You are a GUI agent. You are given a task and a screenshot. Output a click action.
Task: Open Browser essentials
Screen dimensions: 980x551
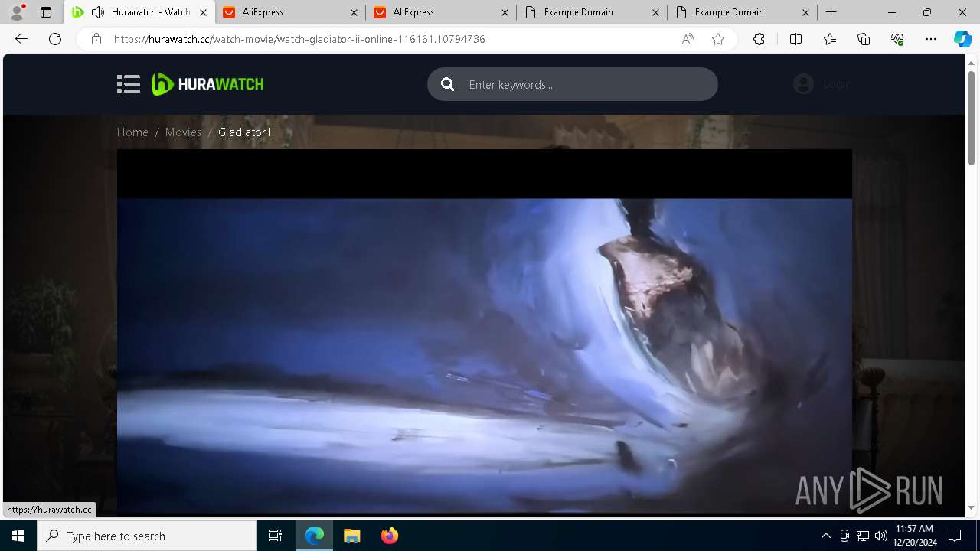897,39
